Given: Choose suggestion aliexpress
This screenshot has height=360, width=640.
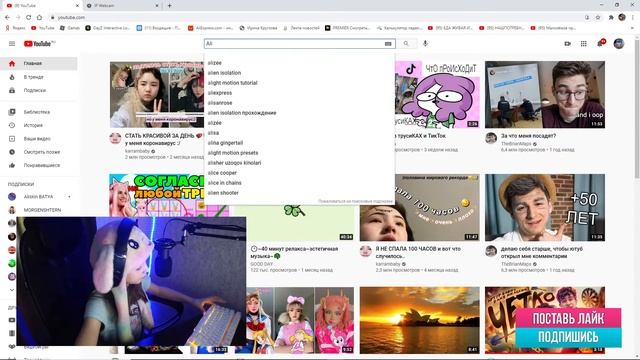Looking at the screenshot, I should click(300, 93).
